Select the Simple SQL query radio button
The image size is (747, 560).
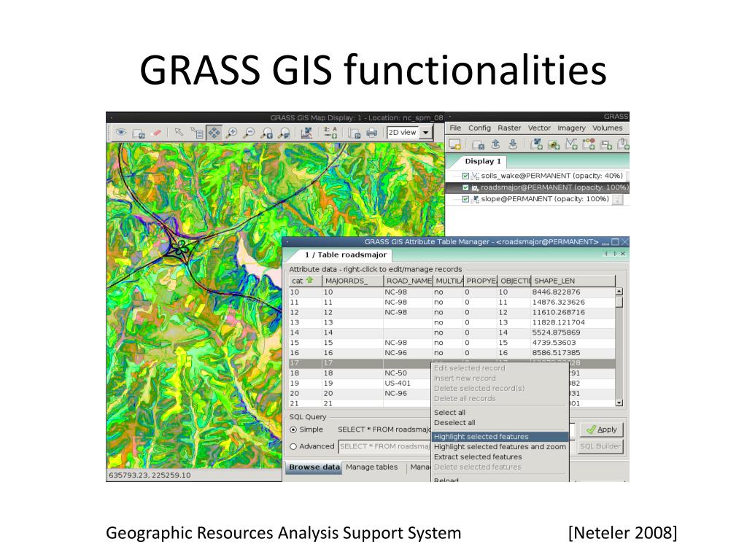tap(293, 429)
